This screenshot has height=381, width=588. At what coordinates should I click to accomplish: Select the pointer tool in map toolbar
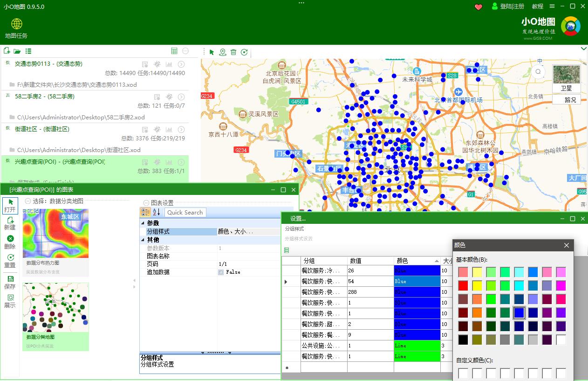212,52
